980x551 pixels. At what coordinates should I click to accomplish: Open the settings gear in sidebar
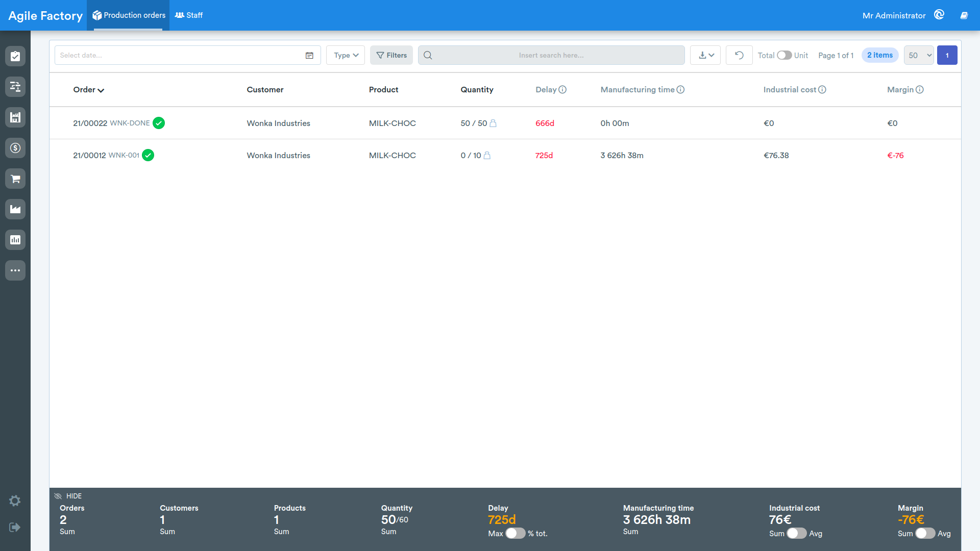point(15,501)
